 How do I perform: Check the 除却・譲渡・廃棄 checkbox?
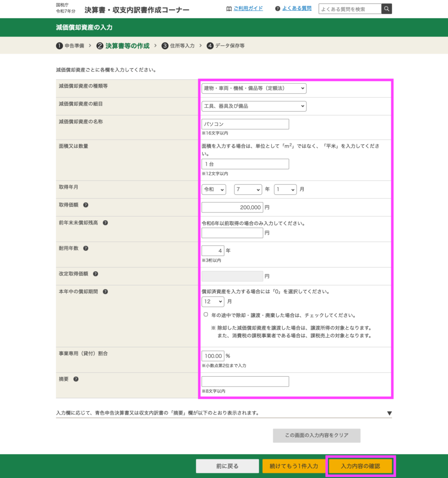pos(206,315)
